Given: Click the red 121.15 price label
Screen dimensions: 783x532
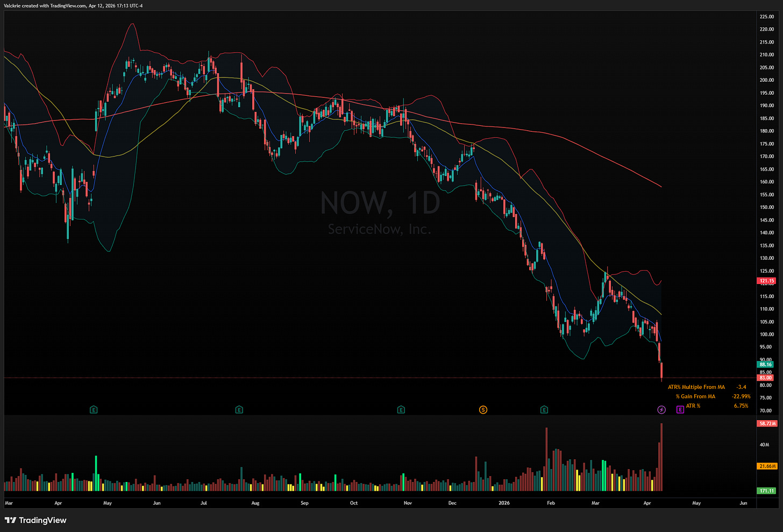Looking at the screenshot, I should click(x=766, y=281).
